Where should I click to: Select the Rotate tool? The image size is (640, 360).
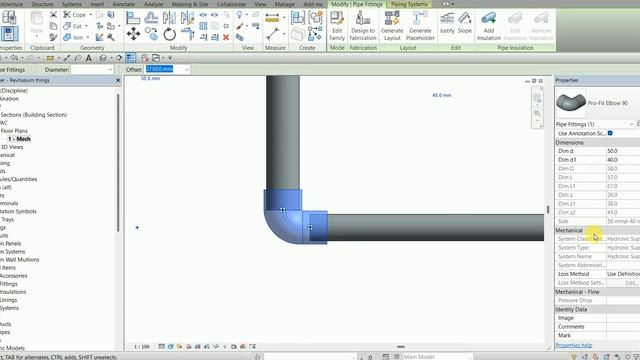pos(169,34)
